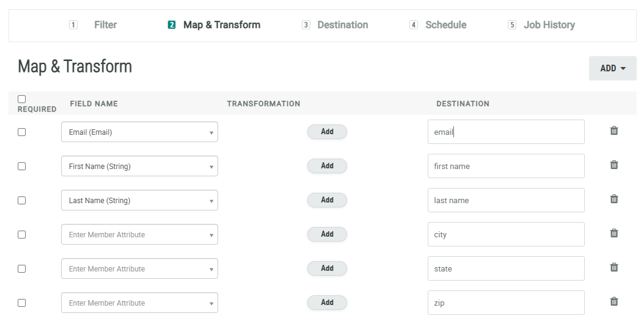Expand the First Name (String) dropdown
Image resolution: width=644 pixels, height=327 pixels.
tap(139, 166)
